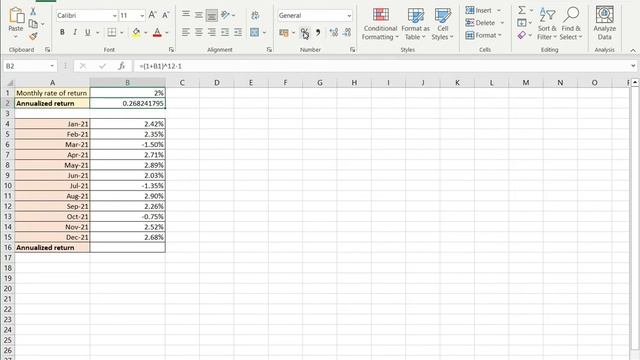Apply yellow fill color bucket
Image resolution: width=640 pixels, height=360 pixels.
136,33
